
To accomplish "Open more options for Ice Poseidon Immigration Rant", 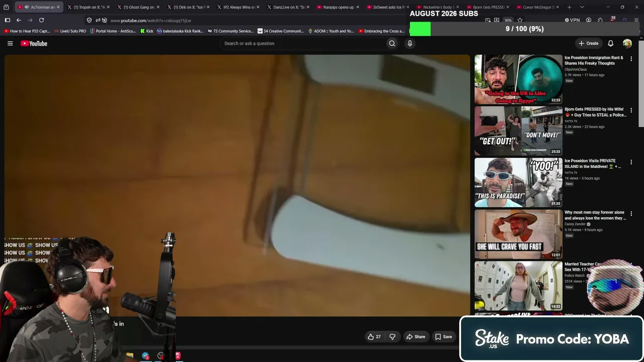I will point(631,59).
